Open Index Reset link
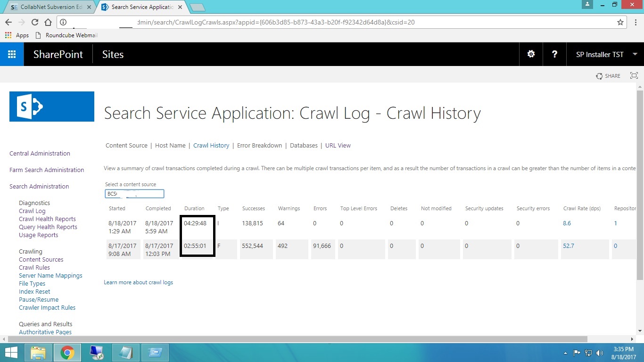This screenshot has width=644, height=362. click(x=34, y=292)
